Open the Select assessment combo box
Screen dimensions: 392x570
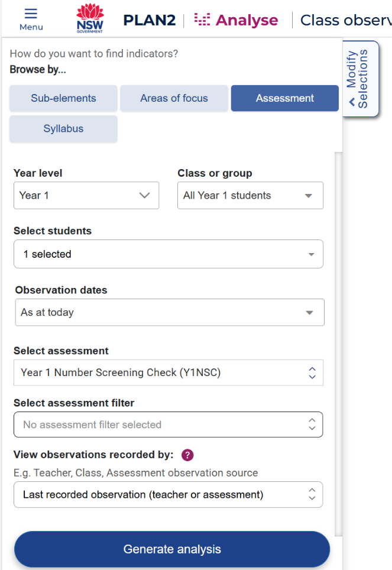coord(169,373)
